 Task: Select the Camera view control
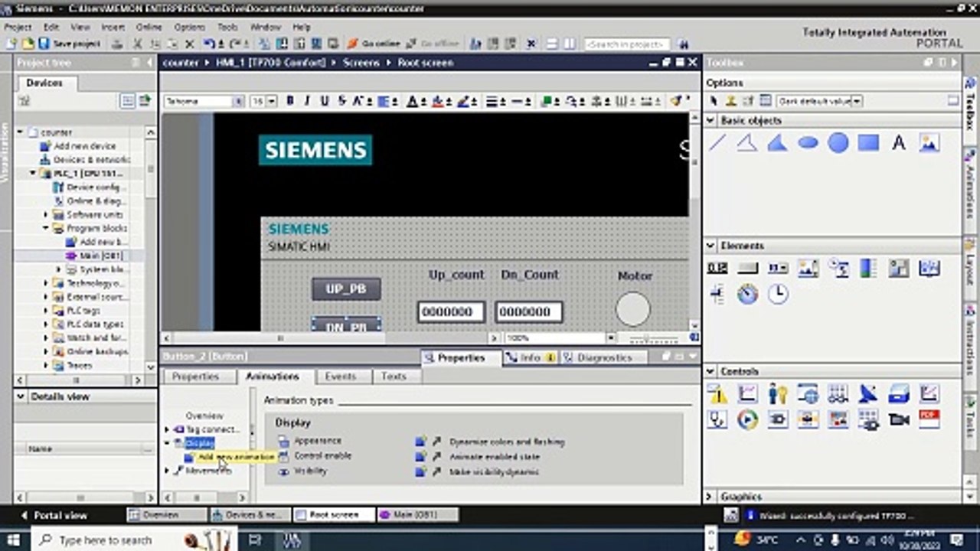[899, 419]
